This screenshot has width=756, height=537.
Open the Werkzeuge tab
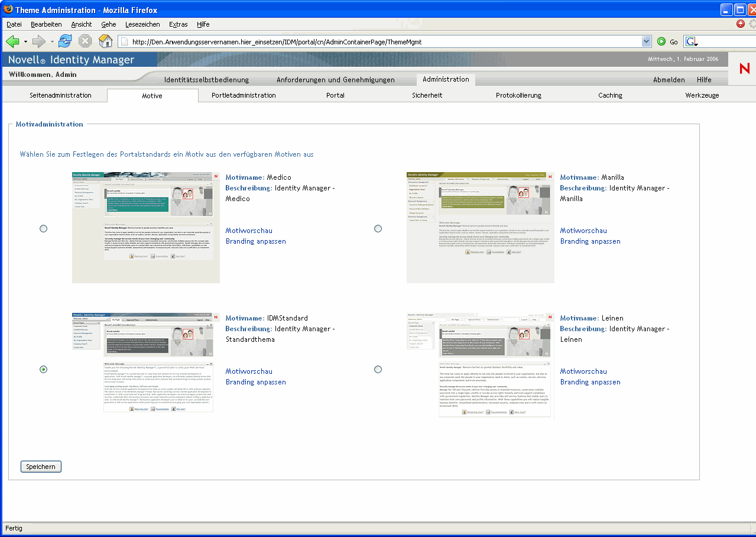pos(702,95)
